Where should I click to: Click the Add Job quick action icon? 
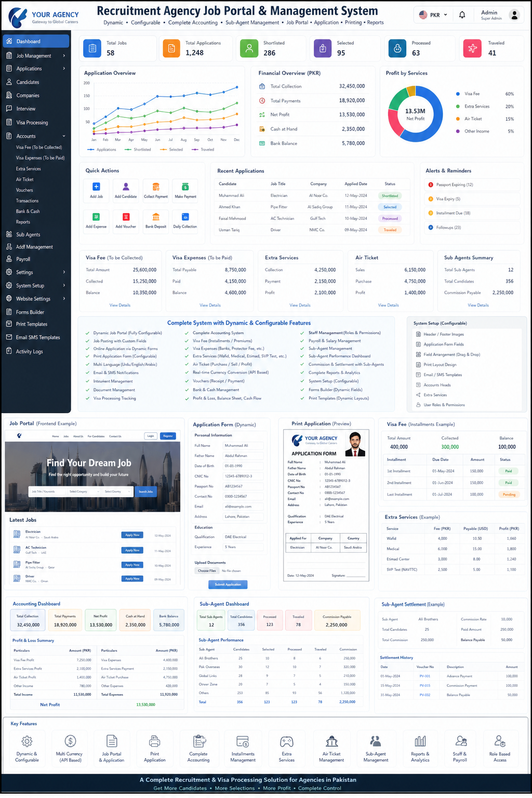point(96,187)
